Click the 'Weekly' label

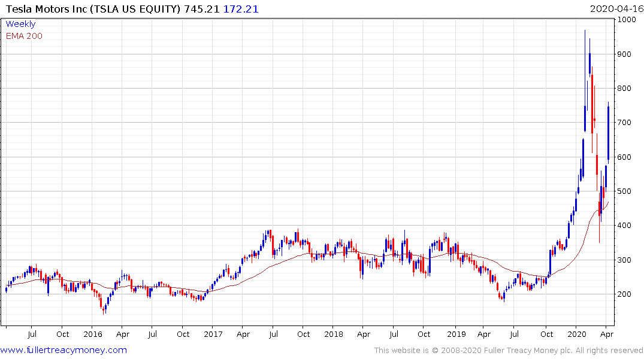[x=20, y=24]
